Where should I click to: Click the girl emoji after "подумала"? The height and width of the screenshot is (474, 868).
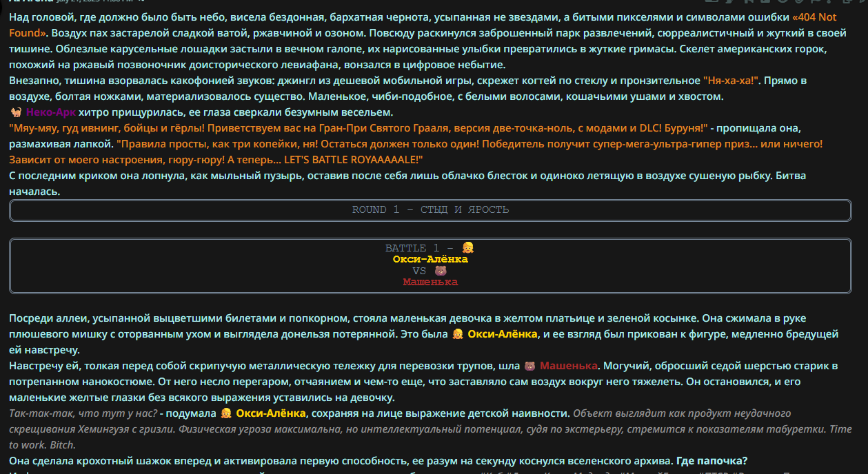(225, 413)
